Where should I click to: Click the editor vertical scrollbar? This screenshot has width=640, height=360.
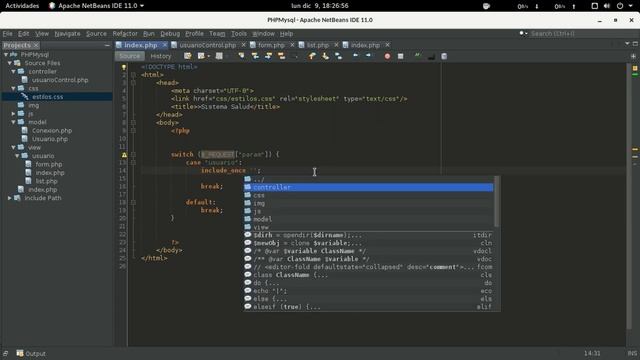point(629,196)
